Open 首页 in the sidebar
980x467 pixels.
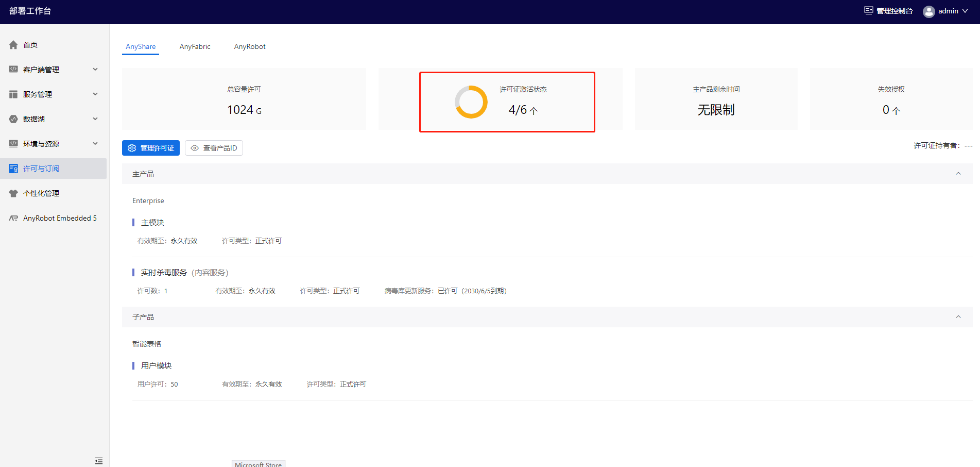54,45
